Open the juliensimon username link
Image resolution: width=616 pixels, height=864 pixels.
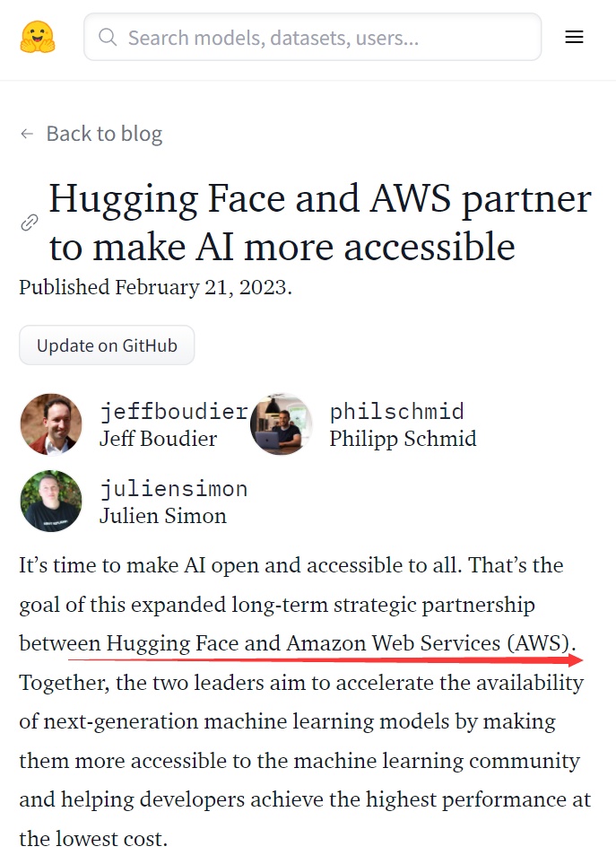click(x=174, y=489)
